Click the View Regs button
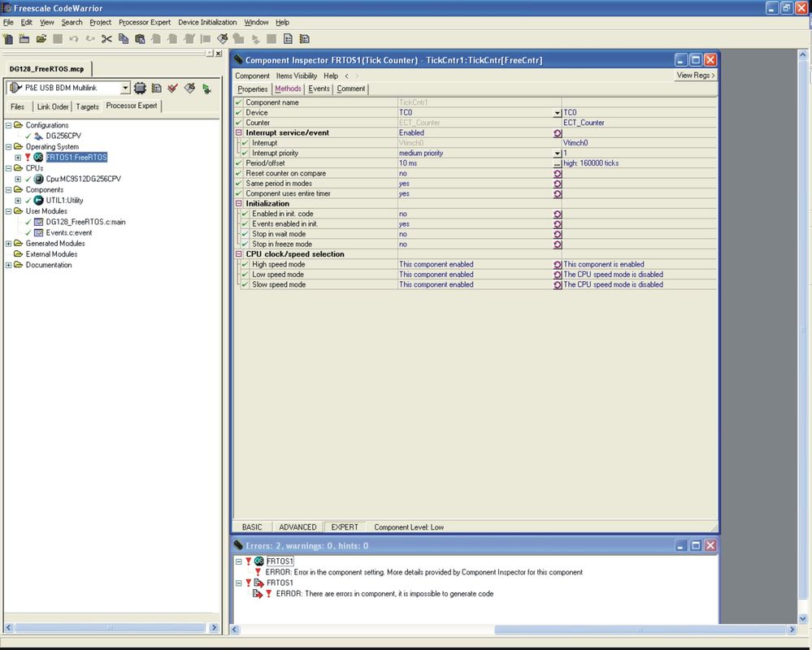812x650 pixels. point(696,75)
